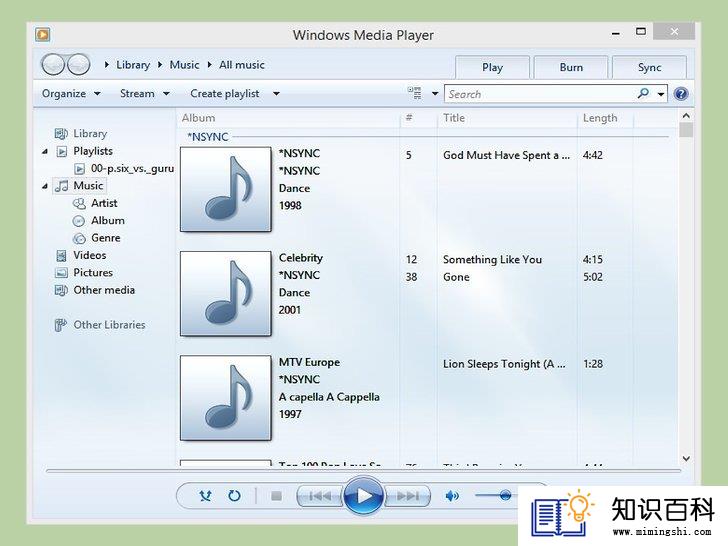
Task: Open Help with the blue question icon
Action: pyautogui.click(x=681, y=94)
